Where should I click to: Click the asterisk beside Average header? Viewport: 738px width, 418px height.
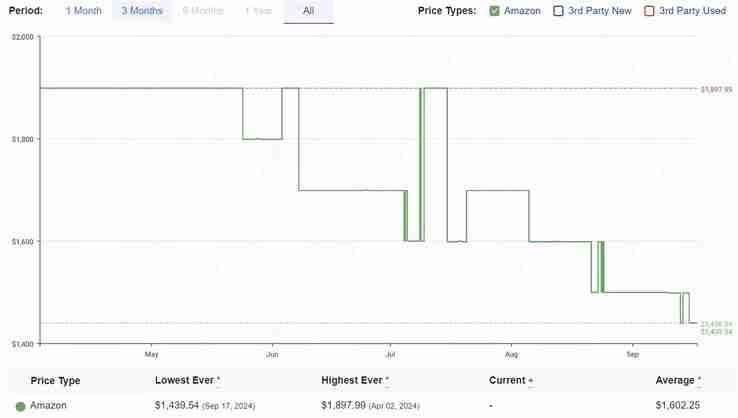pos(699,379)
